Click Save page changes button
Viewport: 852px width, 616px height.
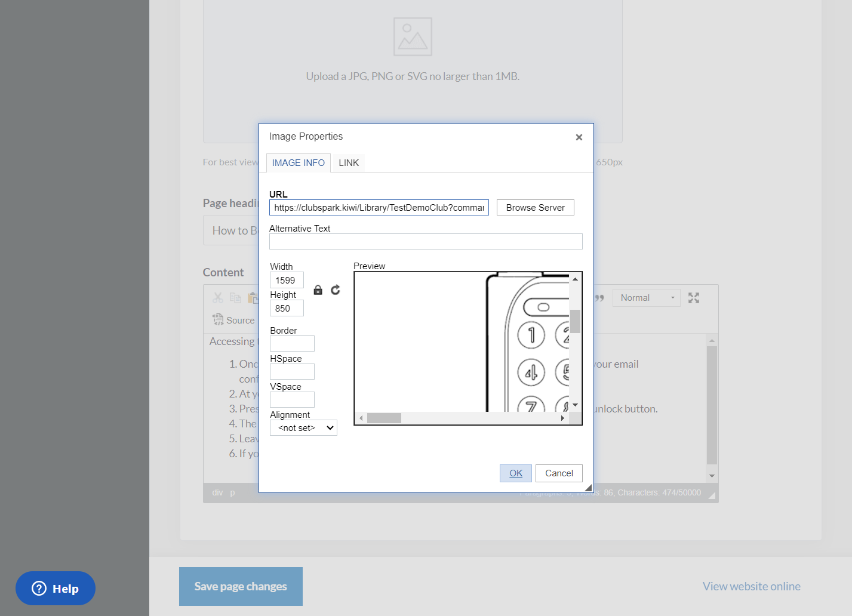click(x=241, y=586)
